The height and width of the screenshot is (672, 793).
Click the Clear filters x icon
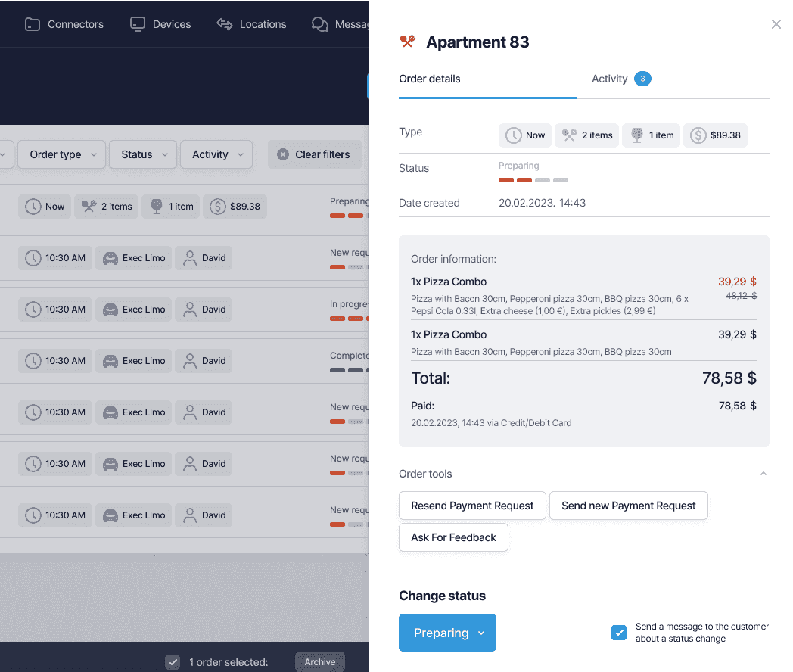[x=283, y=154]
